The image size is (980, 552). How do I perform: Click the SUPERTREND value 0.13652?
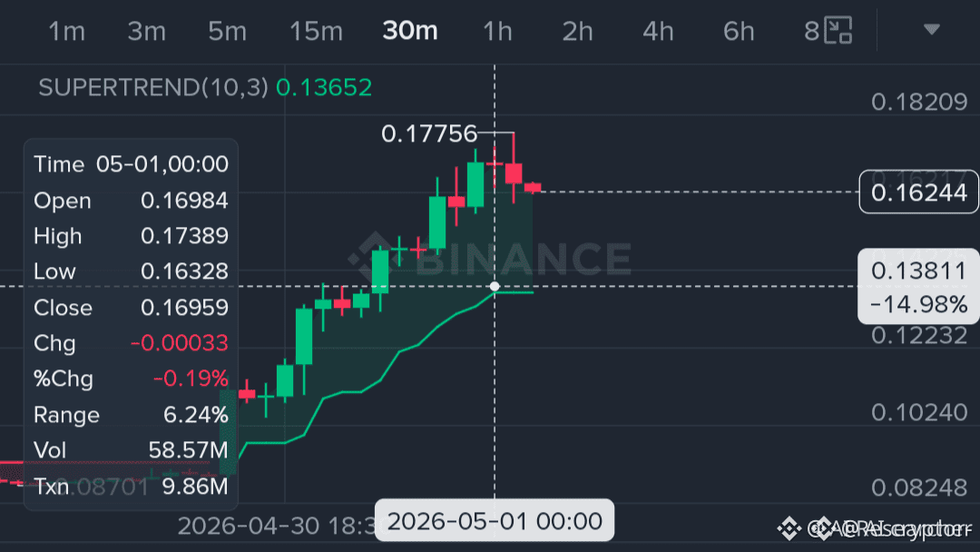pos(324,87)
